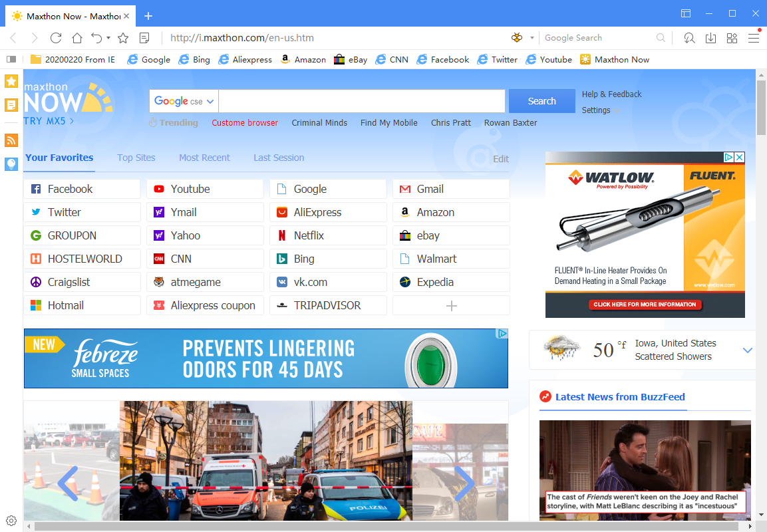Open Favorites from the sidebar star icon

[11, 80]
